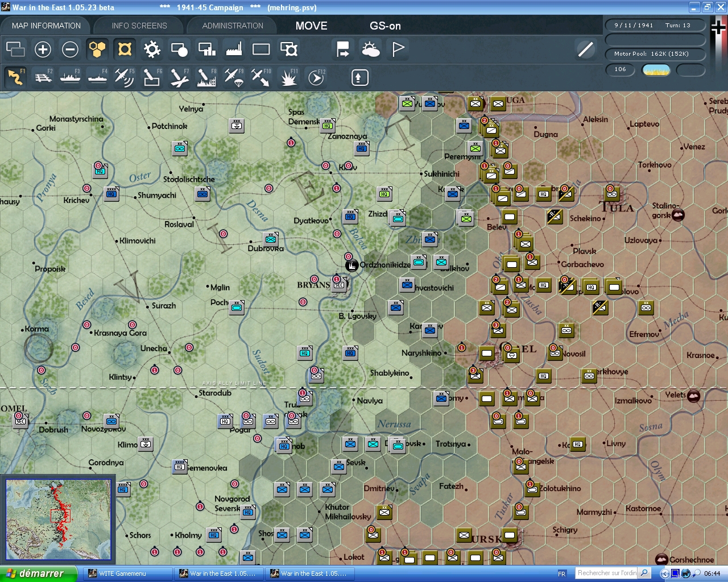Select F11 explosion mode icon
This screenshot has width=728, height=582.
coord(288,77)
